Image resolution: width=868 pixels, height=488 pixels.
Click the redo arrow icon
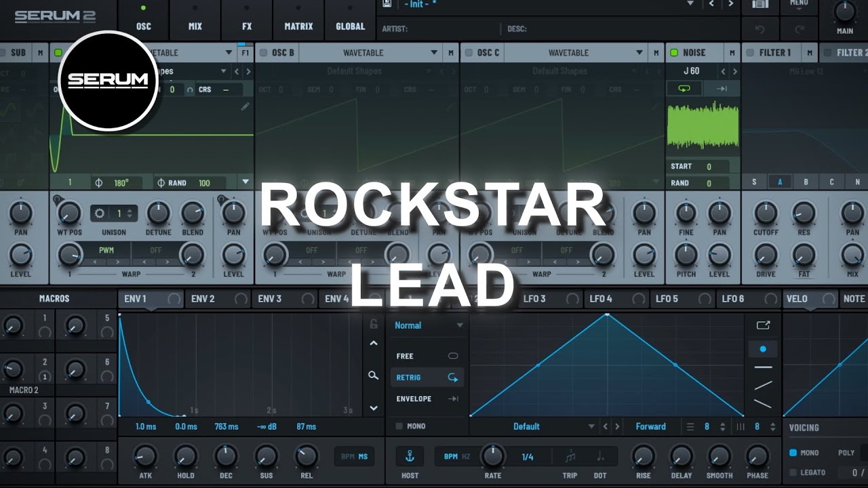pos(800,29)
